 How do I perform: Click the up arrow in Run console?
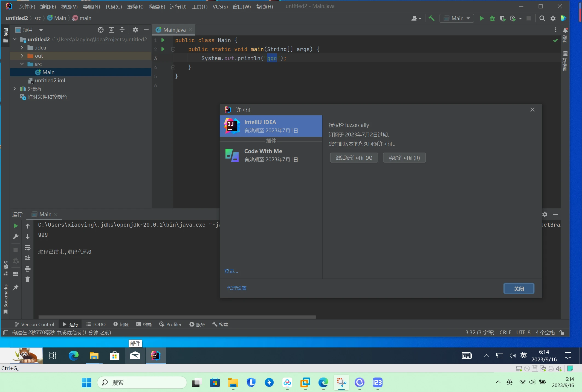pos(28,226)
